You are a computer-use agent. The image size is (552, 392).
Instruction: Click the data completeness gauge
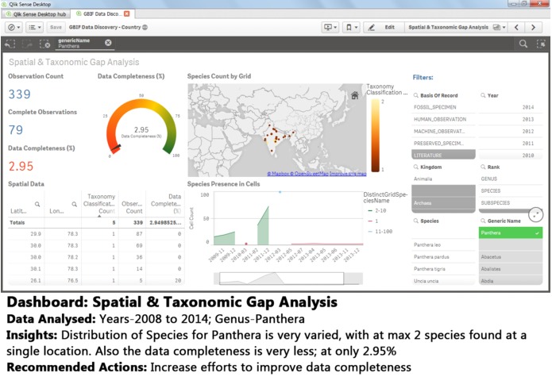141,128
